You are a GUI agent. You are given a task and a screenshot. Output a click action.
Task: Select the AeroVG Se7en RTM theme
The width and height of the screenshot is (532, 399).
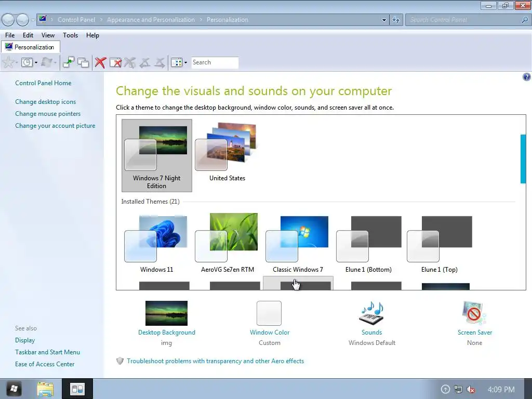(x=228, y=243)
